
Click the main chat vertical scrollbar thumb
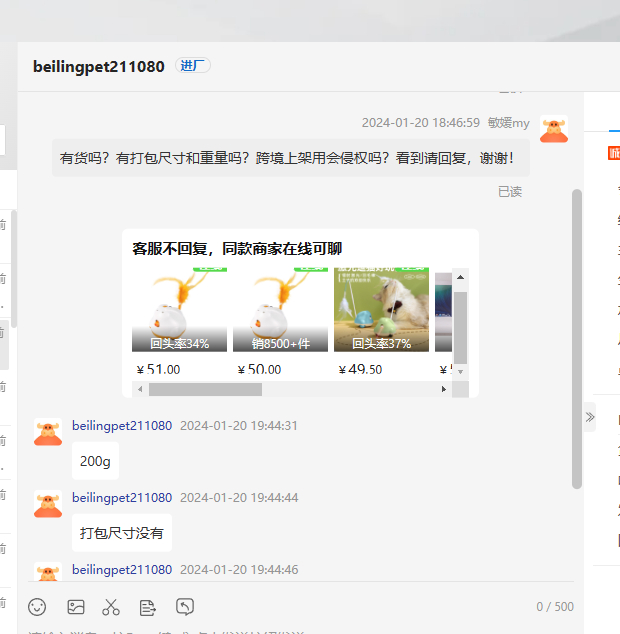click(577, 338)
